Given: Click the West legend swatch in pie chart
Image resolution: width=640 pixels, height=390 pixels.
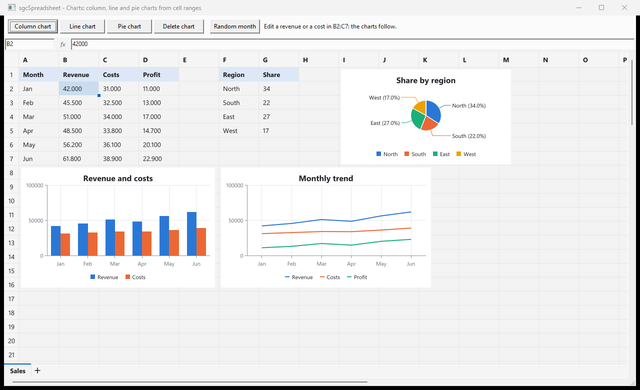Looking at the screenshot, I should click(x=458, y=154).
